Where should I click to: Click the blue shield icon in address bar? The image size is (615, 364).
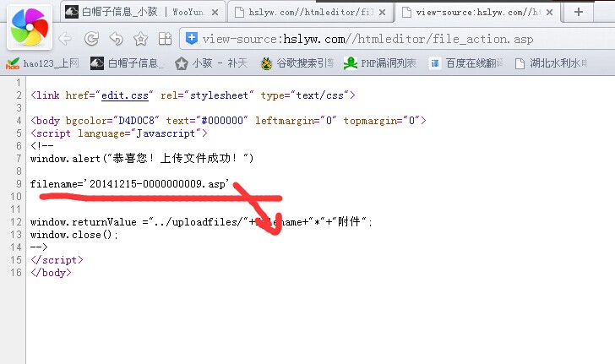point(192,39)
